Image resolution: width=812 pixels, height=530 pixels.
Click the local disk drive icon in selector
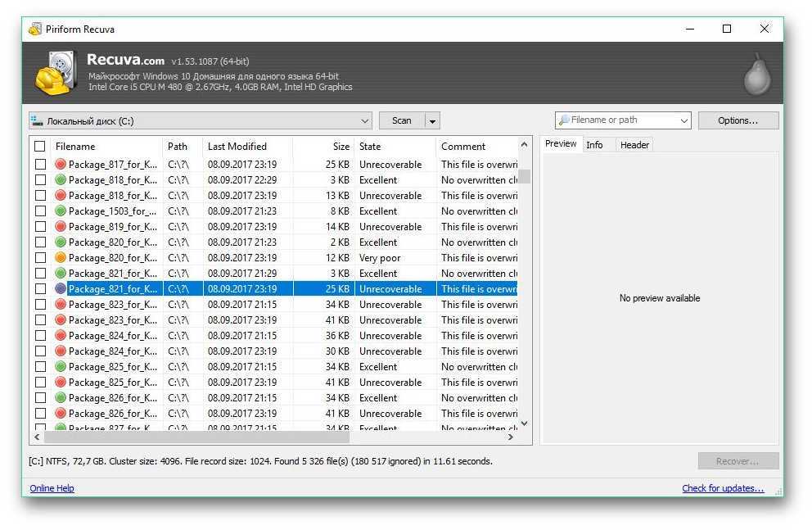(x=37, y=120)
